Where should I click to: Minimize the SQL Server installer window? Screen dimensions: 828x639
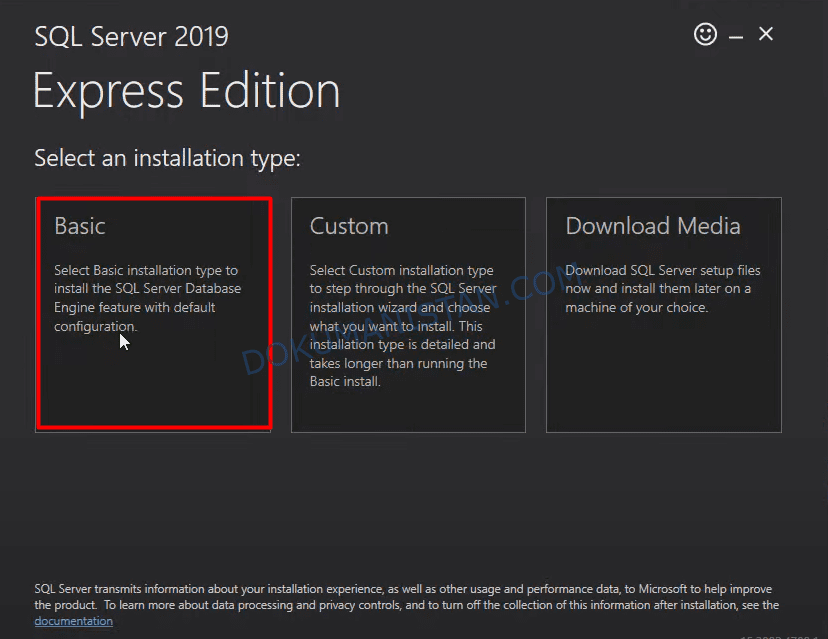(736, 36)
